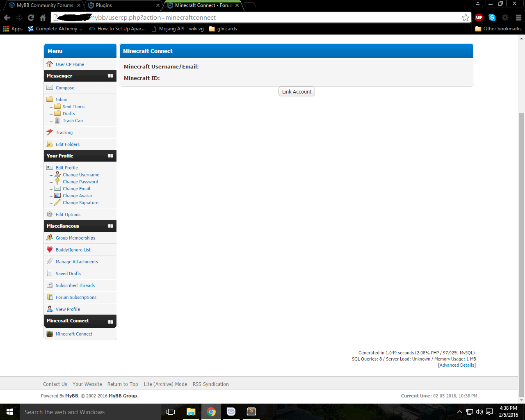Screen dimensions: 525x420
Task: Open the Drafts folder link
Action: click(x=69, y=114)
